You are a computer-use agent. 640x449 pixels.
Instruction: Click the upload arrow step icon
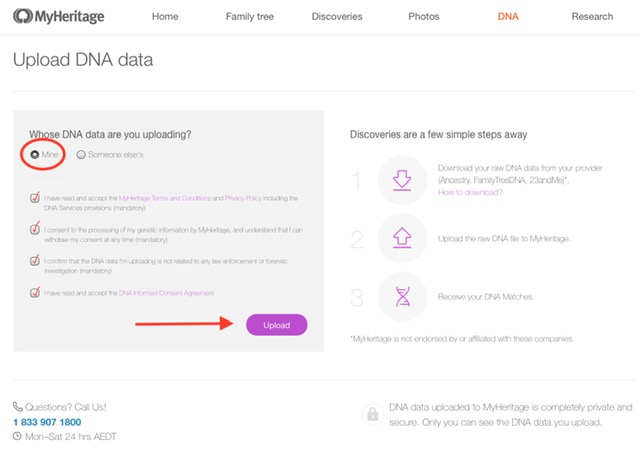click(x=402, y=238)
